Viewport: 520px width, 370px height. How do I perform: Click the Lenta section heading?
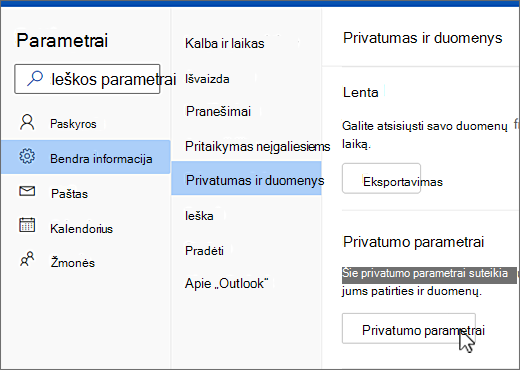361,92
